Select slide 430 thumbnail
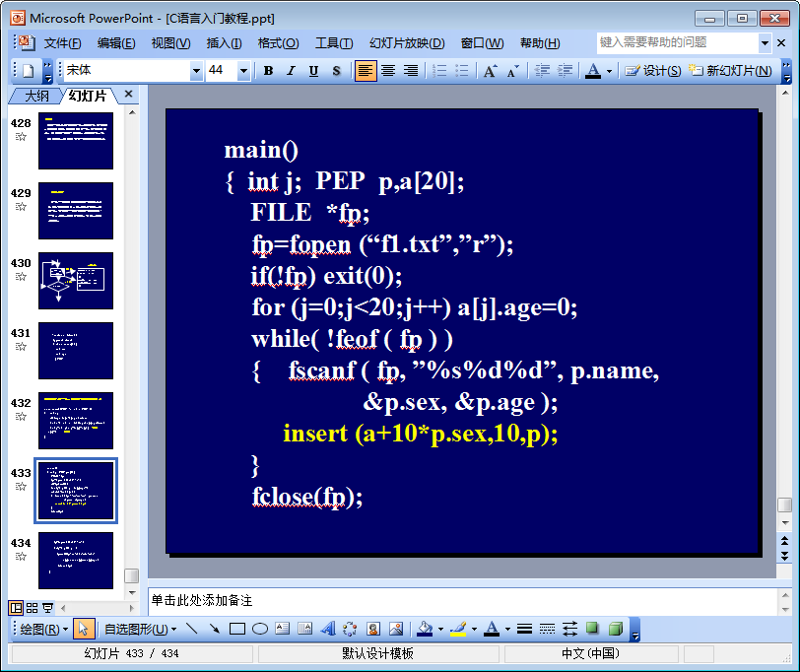The image size is (800, 672). click(x=76, y=281)
